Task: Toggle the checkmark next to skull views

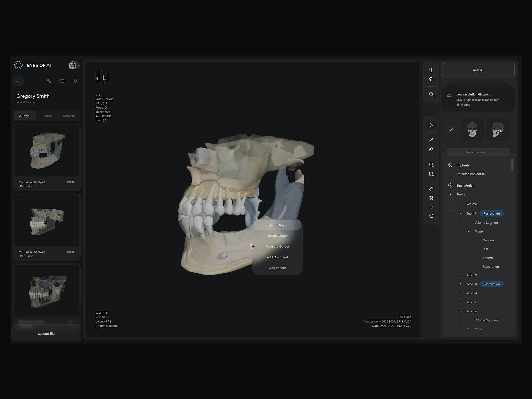Action: pos(451,130)
